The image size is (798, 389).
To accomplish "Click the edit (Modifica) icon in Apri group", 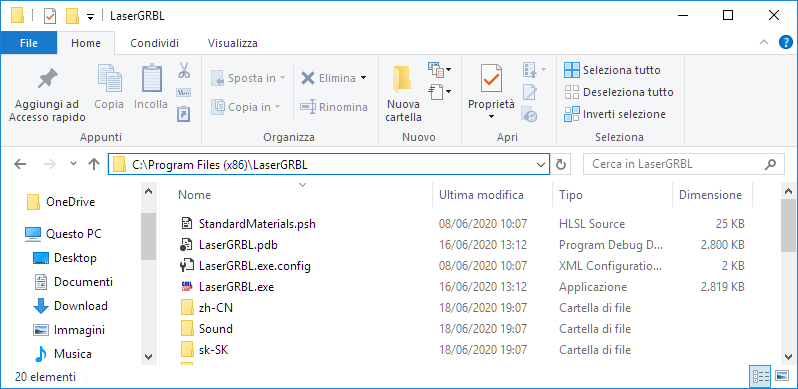I will pyautogui.click(x=530, y=92).
